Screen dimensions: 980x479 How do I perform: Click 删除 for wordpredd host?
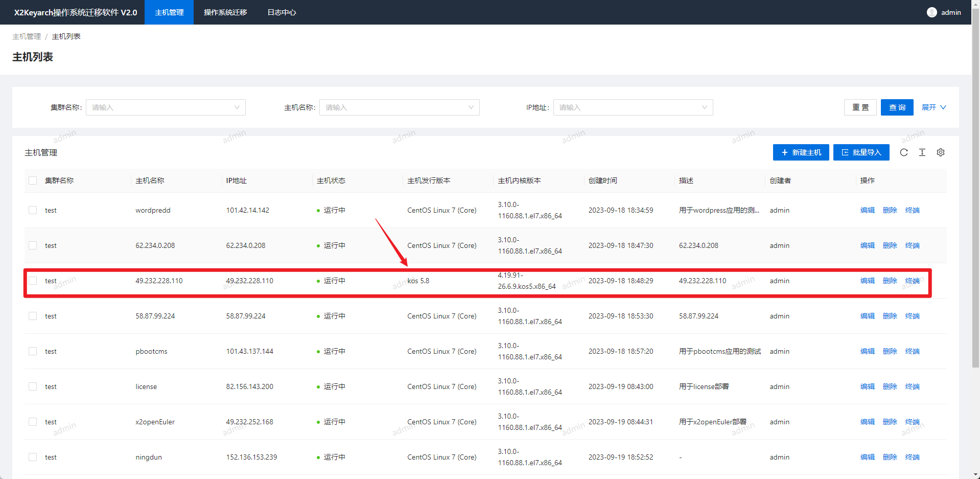(890, 210)
